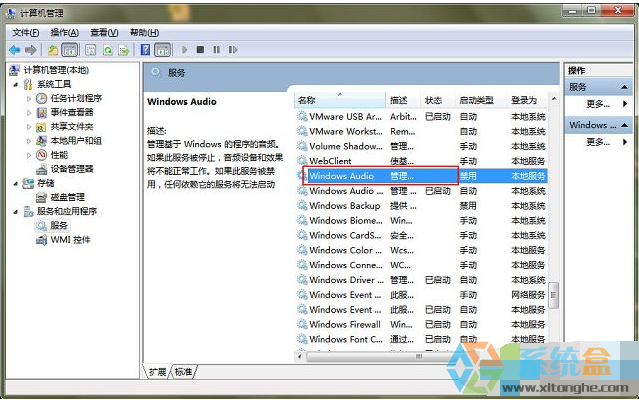Select 任务计划程序 tree item
This screenshot has width=639, height=400.
click(76, 99)
